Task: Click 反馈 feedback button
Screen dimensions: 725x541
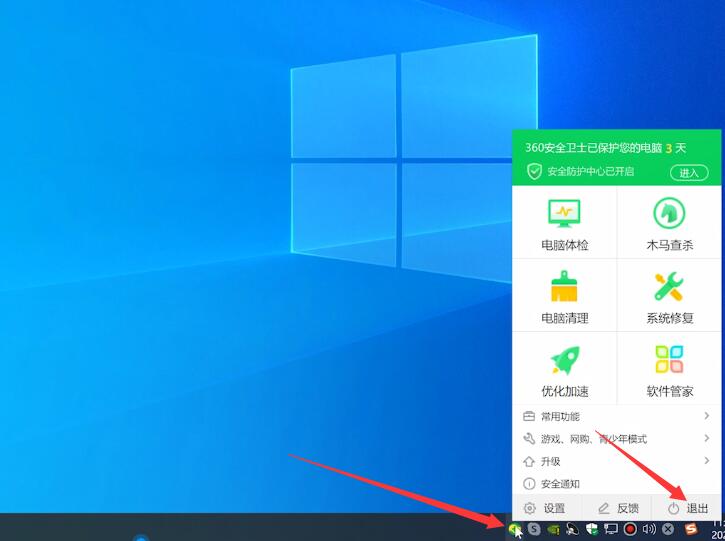Action: pyautogui.click(x=618, y=508)
